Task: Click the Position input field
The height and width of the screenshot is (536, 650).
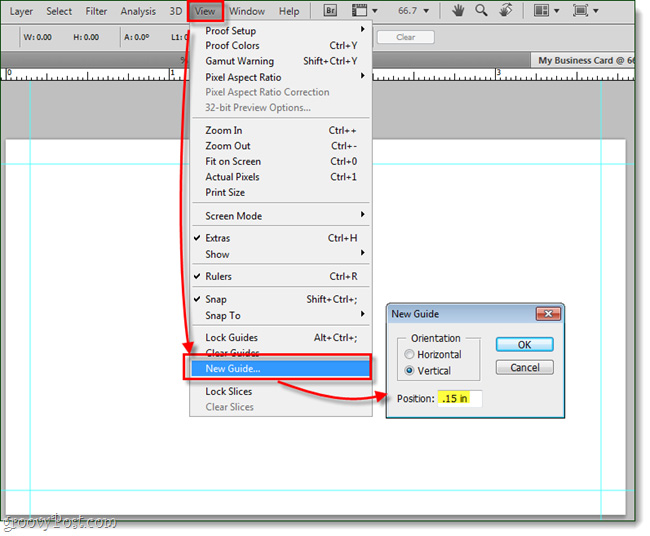Action: [460, 398]
